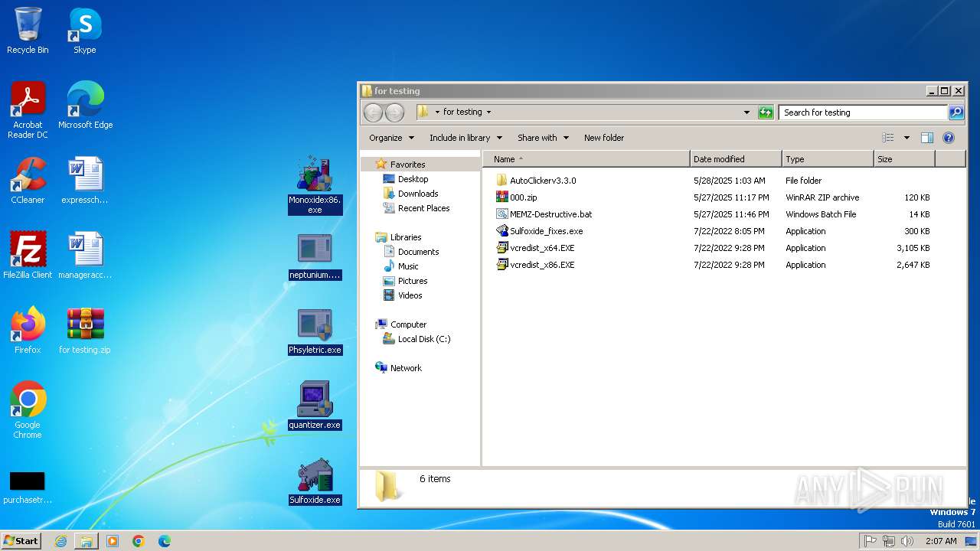The height and width of the screenshot is (551, 980).
Task: Refresh the for testing folder view
Action: click(x=766, y=112)
